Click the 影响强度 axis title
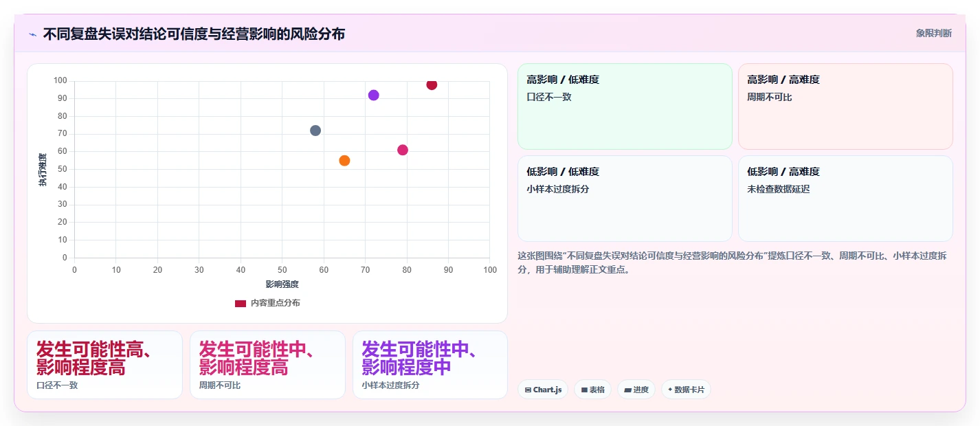 coord(282,284)
